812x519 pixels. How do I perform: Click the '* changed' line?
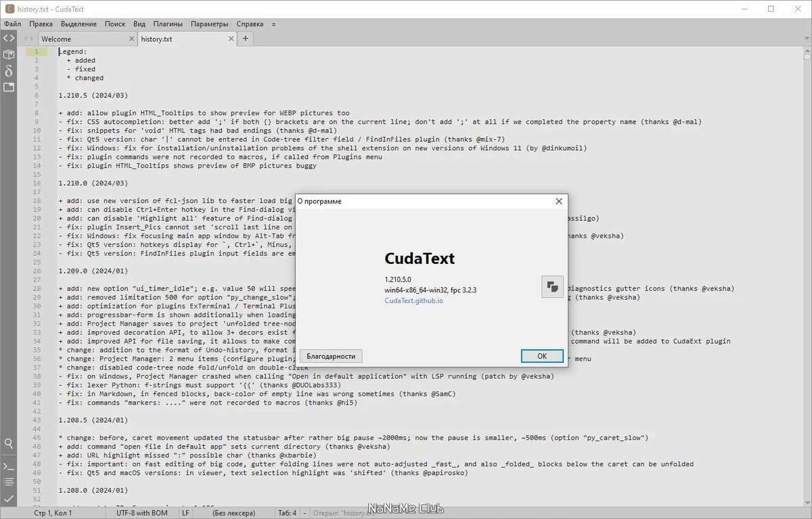tap(85, 78)
